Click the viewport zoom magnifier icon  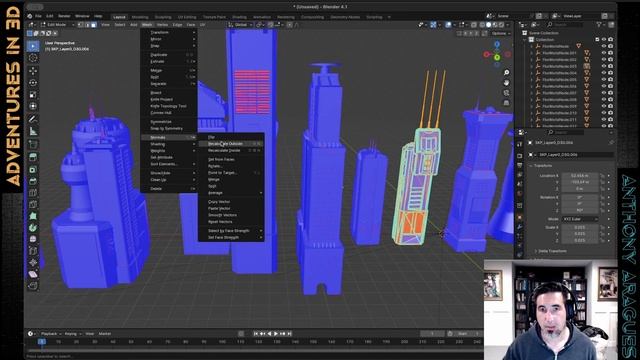coord(507,73)
